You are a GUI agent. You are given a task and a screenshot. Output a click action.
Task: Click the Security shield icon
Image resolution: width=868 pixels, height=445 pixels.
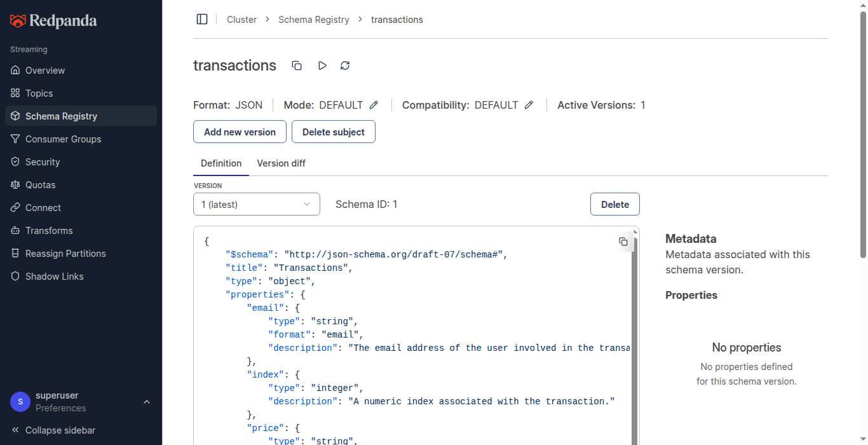(16, 161)
